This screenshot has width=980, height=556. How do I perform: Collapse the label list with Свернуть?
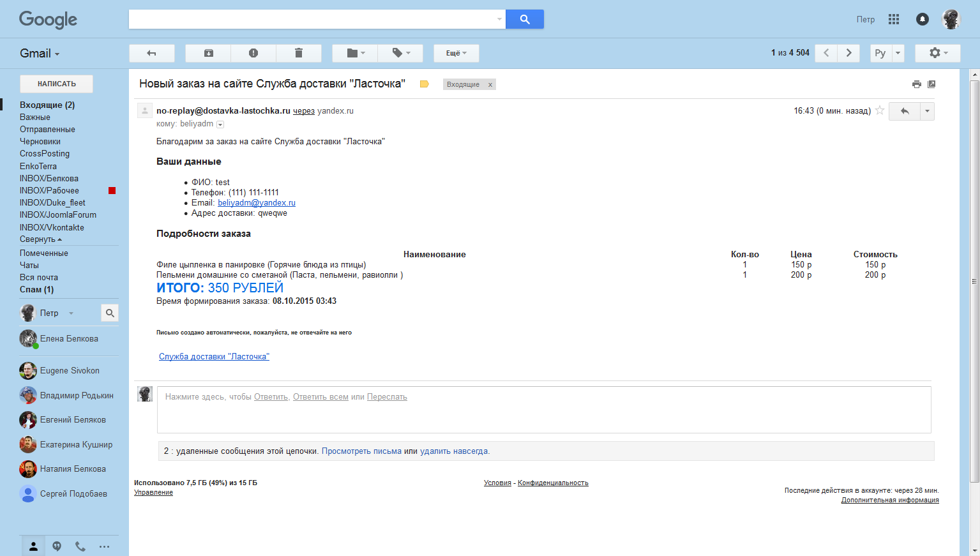pos(41,239)
